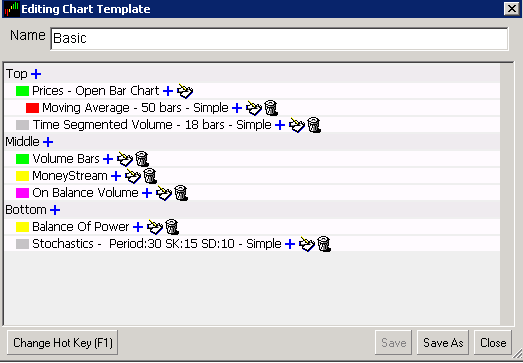Click the Close button at bottom
The height and width of the screenshot is (363, 523).
point(493,343)
